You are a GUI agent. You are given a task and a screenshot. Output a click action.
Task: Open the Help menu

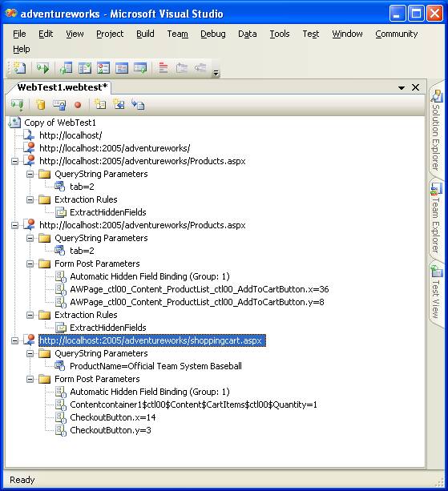(22, 49)
